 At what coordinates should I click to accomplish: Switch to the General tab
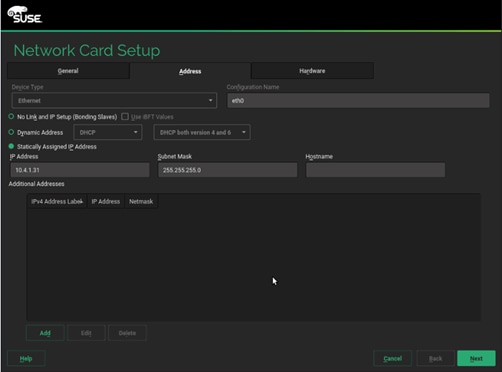point(68,71)
